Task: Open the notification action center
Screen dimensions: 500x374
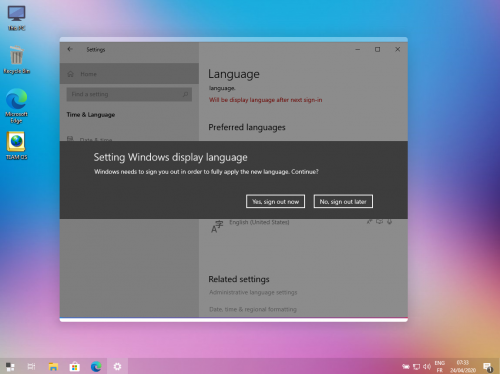Action: [x=488, y=367]
